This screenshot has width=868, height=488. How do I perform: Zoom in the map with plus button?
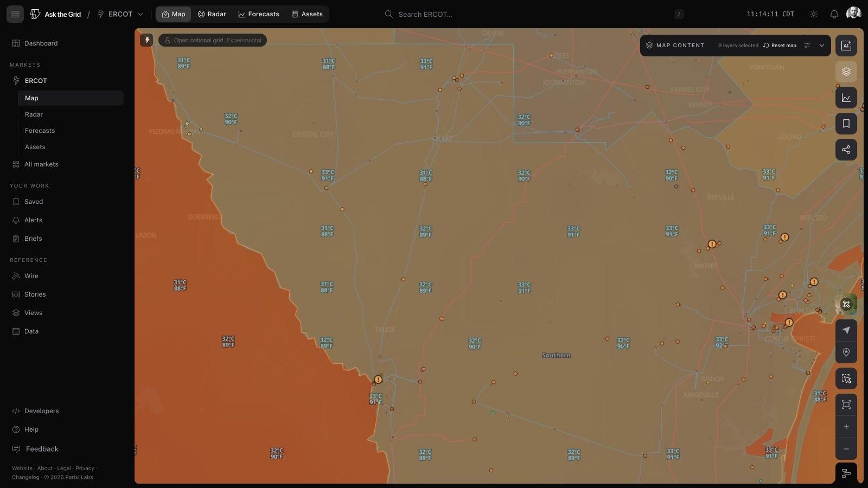coord(846,427)
